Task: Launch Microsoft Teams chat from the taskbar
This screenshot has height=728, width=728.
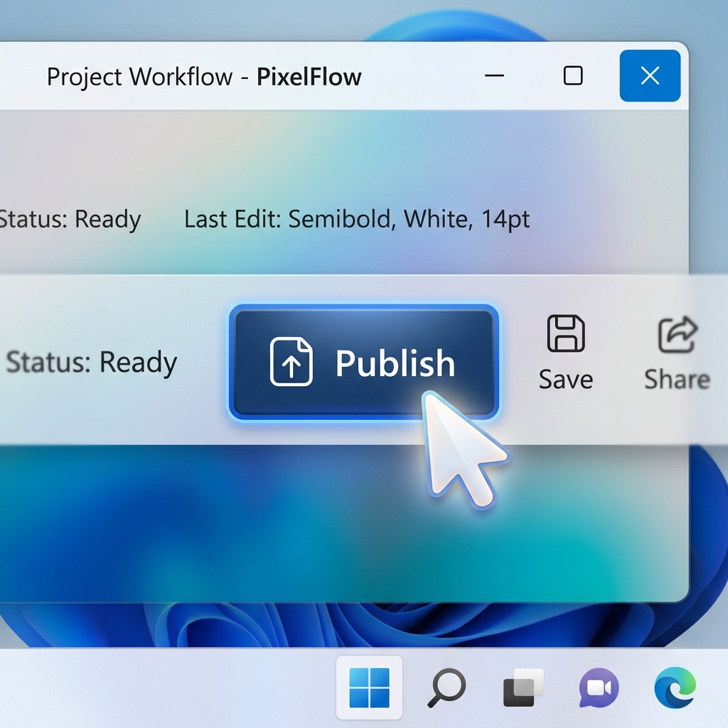Action: pyautogui.click(x=598, y=687)
